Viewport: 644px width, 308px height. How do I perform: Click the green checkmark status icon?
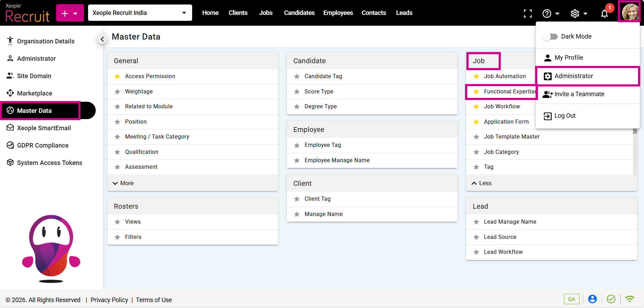pos(611,299)
